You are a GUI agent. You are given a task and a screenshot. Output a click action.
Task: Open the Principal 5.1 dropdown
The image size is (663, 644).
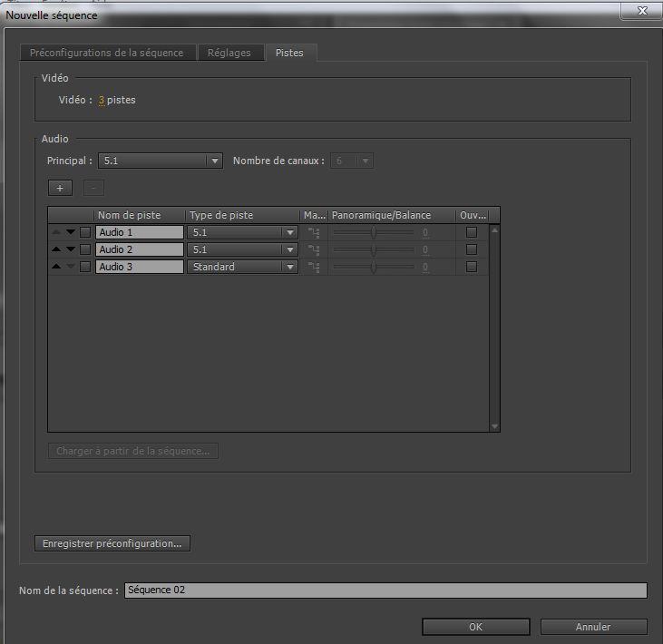pyautogui.click(x=160, y=161)
